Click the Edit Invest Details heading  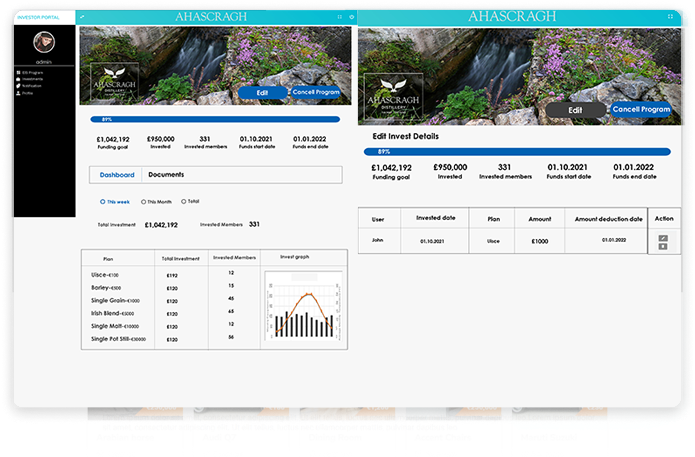pos(406,136)
